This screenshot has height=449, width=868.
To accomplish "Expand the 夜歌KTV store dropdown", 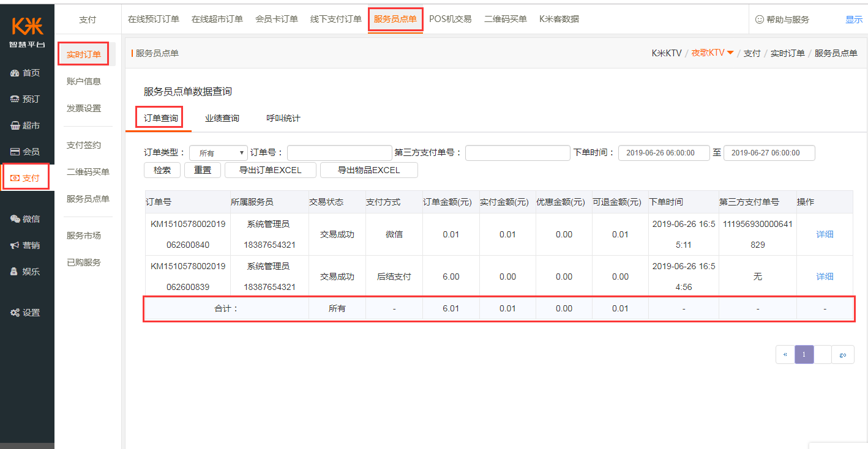I will point(713,53).
